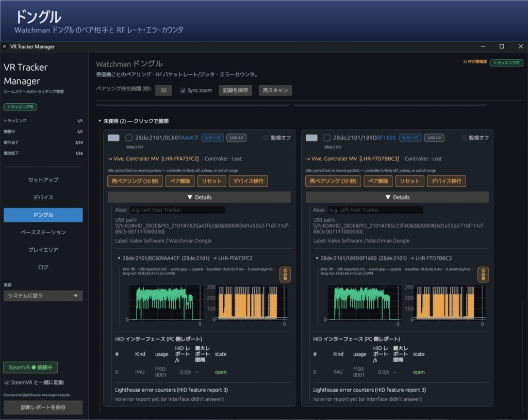Toggle the Sync zoom checkbox
The width and height of the screenshot is (528, 420).
(x=183, y=90)
